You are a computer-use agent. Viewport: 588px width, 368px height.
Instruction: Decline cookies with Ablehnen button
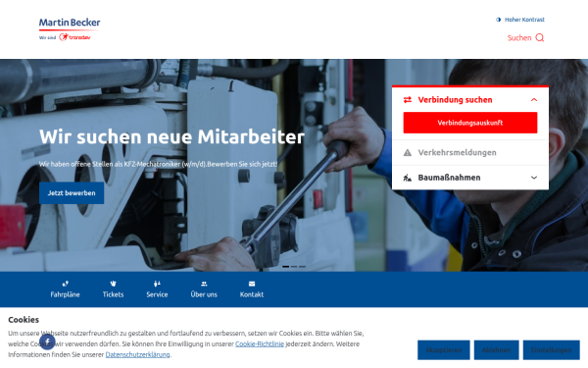pos(497,350)
